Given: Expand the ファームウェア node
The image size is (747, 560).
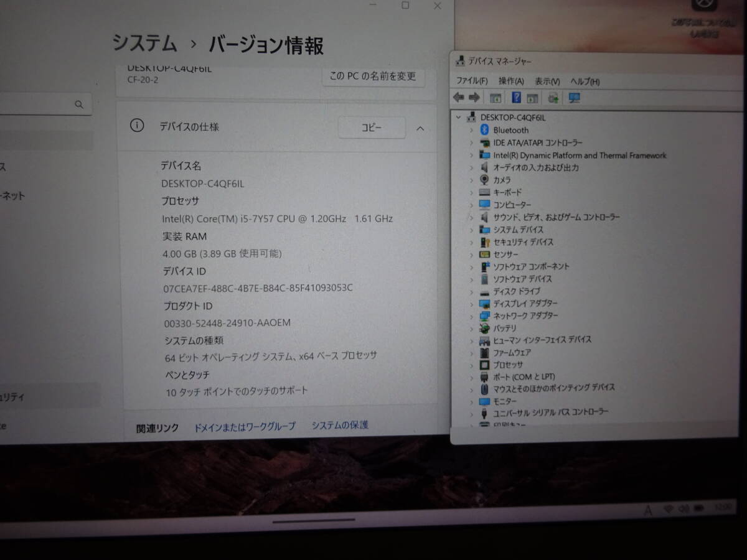Looking at the screenshot, I should pos(472,353).
